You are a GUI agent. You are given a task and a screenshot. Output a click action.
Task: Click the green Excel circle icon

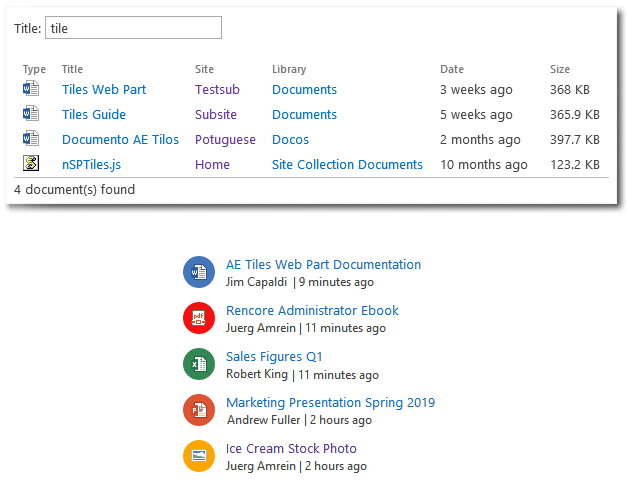click(x=199, y=364)
